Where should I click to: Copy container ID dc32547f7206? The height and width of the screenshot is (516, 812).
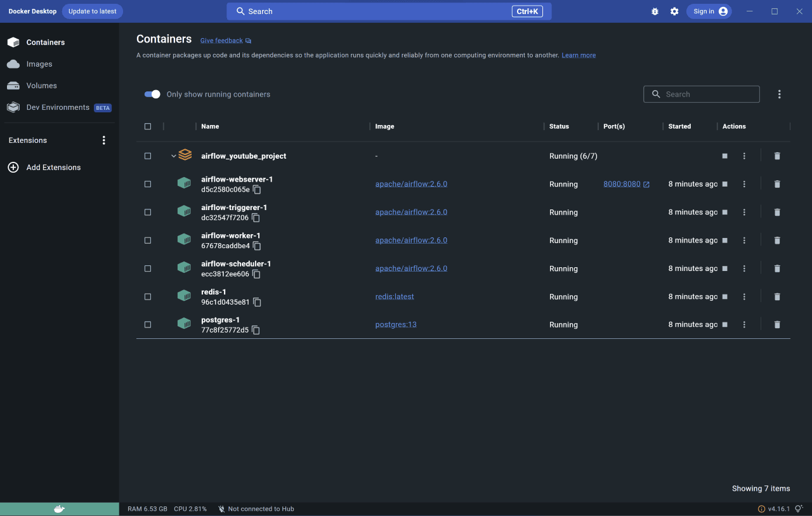tap(256, 218)
